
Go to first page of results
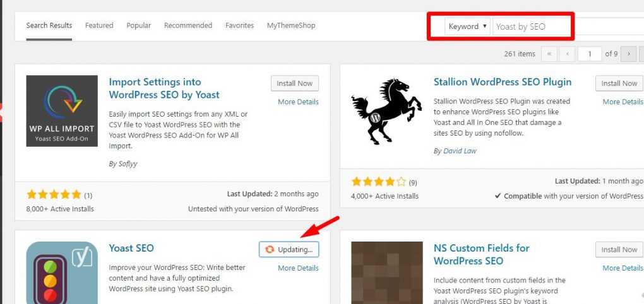[549, 54]
